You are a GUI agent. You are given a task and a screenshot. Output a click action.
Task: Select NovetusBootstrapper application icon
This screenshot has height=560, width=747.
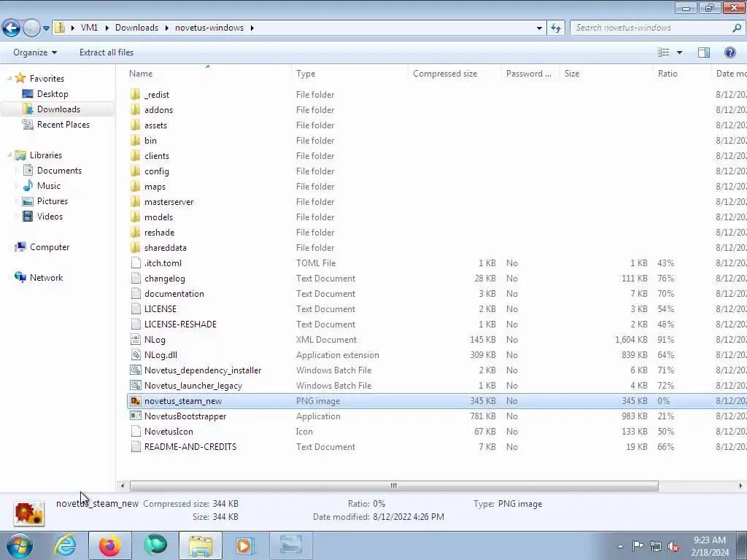[136, 416]
